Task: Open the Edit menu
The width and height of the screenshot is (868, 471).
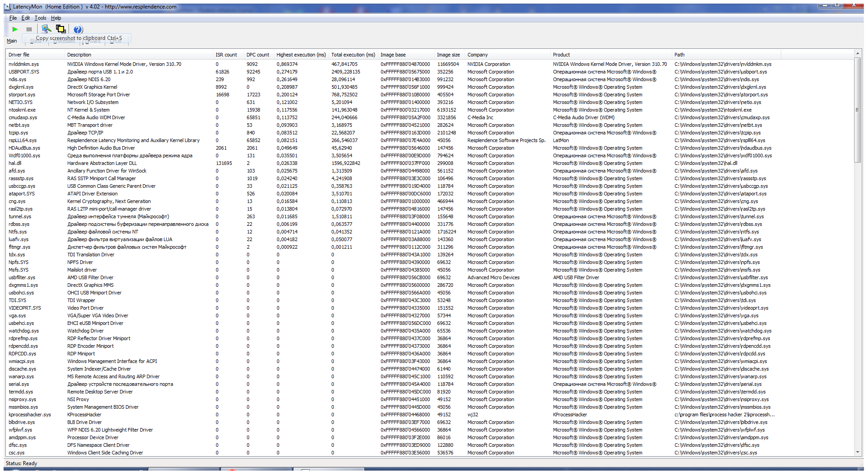Action: 26,18
